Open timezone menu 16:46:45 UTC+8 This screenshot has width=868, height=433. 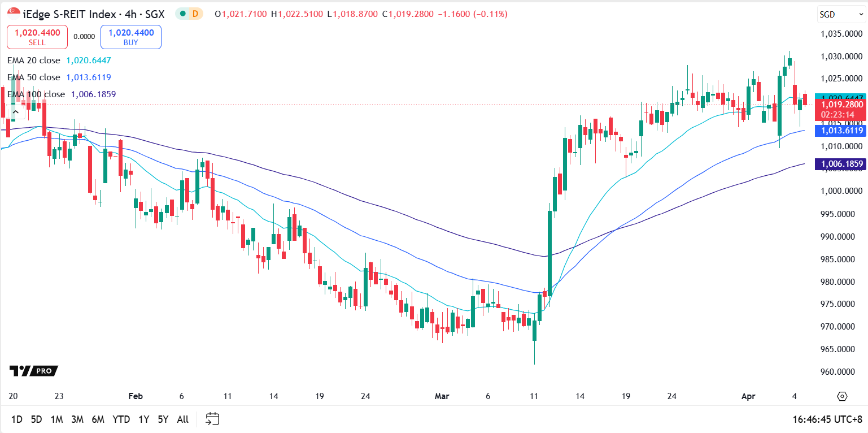[x=828, y=419]
